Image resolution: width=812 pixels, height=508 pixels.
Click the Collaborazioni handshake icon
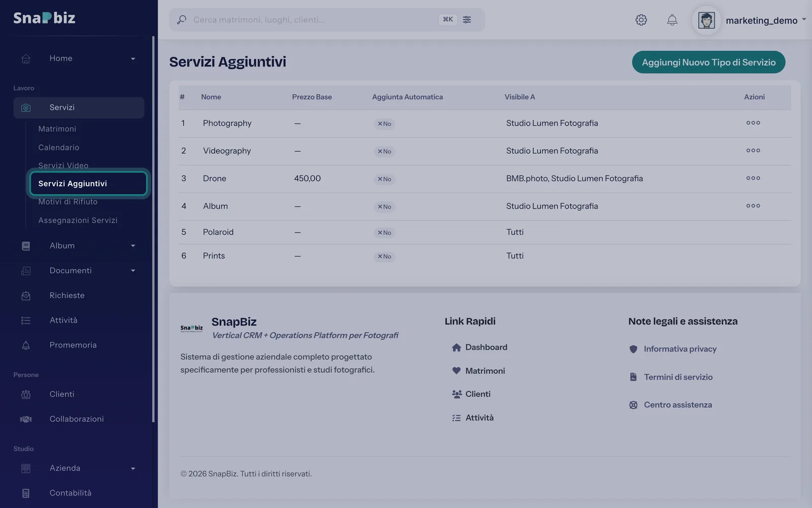click(x=26, y=419)
